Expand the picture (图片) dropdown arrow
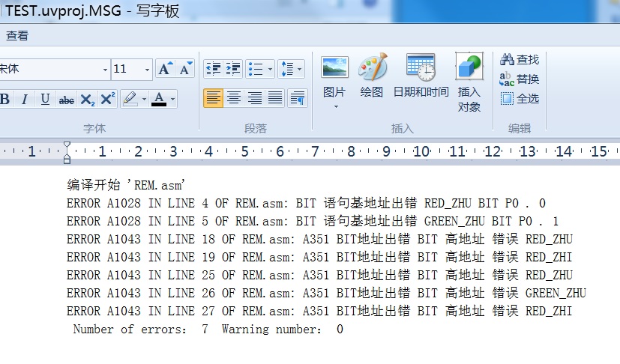This screenshot has width=620, height=364. click(x=336, y=106)
